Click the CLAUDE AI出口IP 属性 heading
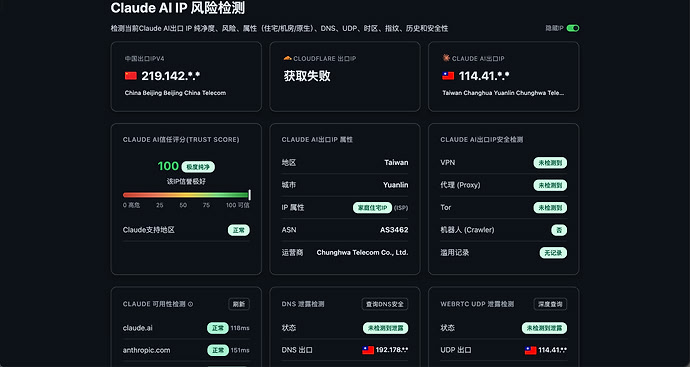 point(317,139)
